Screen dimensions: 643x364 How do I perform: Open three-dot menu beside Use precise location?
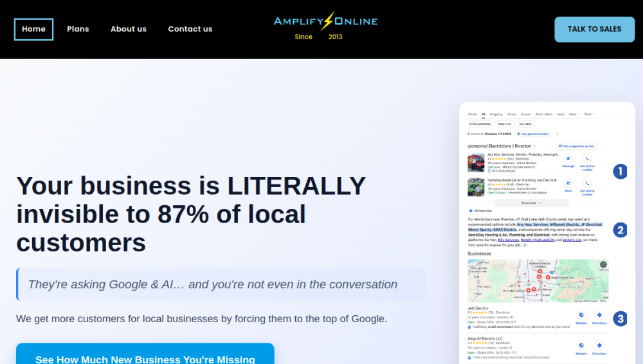(x=557, y=134)
